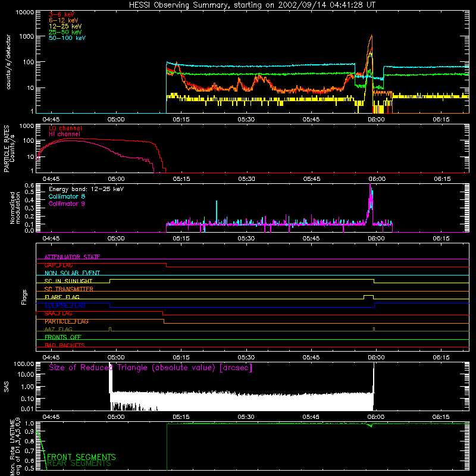Select the BAD_PACKETS flag label
The image size is (476, 476).
point(64,345)
